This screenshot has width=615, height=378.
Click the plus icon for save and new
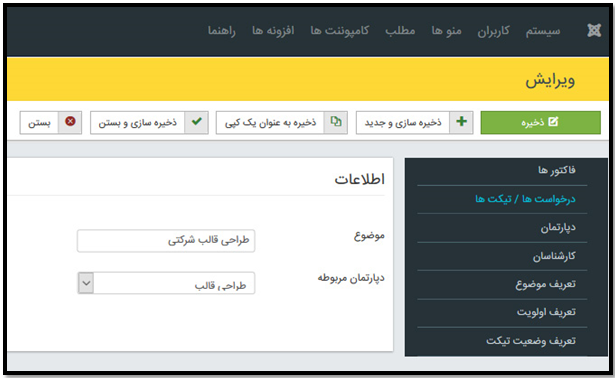pos(461,122)
